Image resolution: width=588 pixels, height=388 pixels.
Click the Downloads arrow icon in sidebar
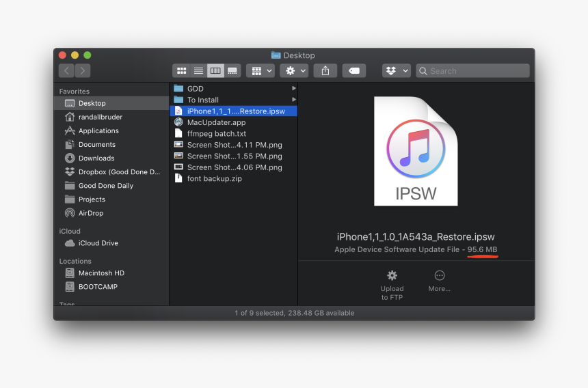(x=70, y=158)
